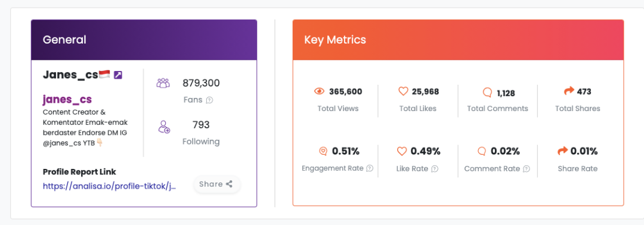This screenshot has width=644, height=225.
Task: Click the 879,300 fans count
Action: pyautogui.click(x=202, y=84)
